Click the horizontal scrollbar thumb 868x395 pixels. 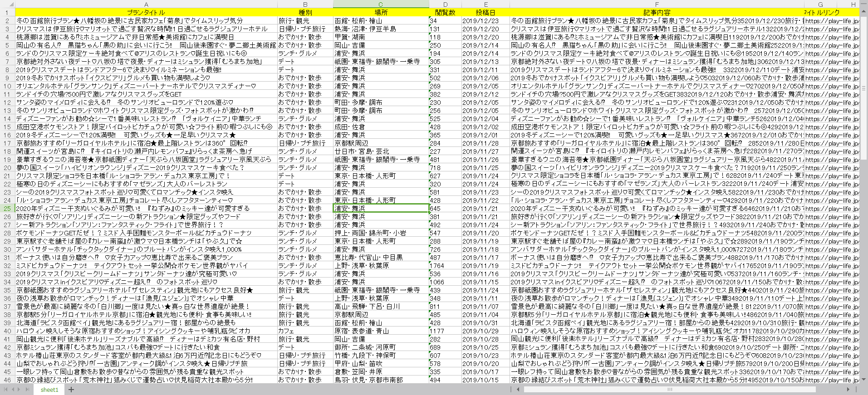pyautogui.click(x=669, y=390)
